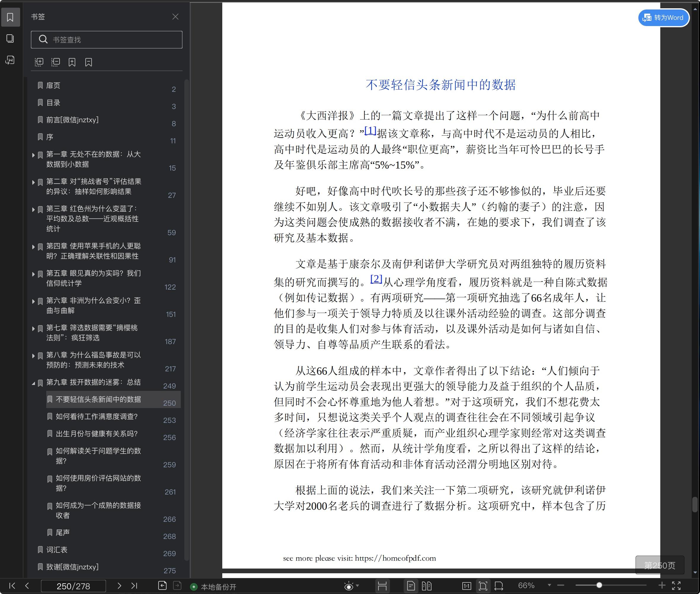The height and width of the screenshot is (594, 700).
Task: Go to last page
Action: click(x=134, y=586)
